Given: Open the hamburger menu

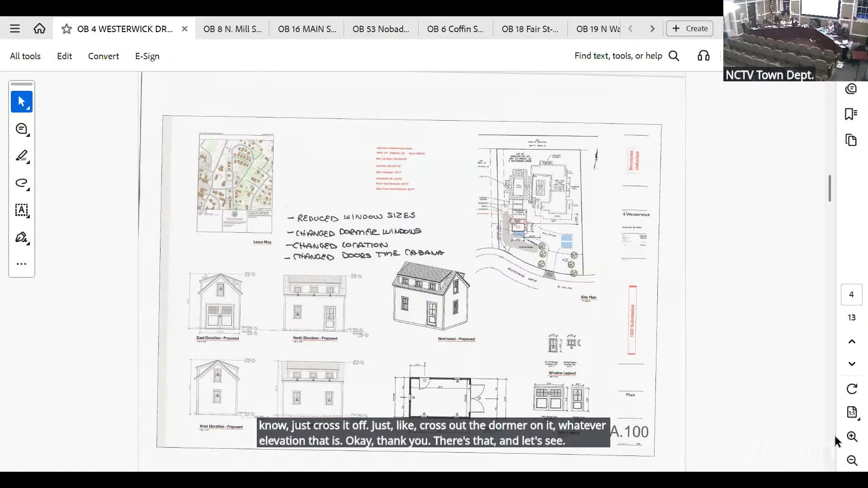Looking at the screenshot, I should [x=14, y=28].
